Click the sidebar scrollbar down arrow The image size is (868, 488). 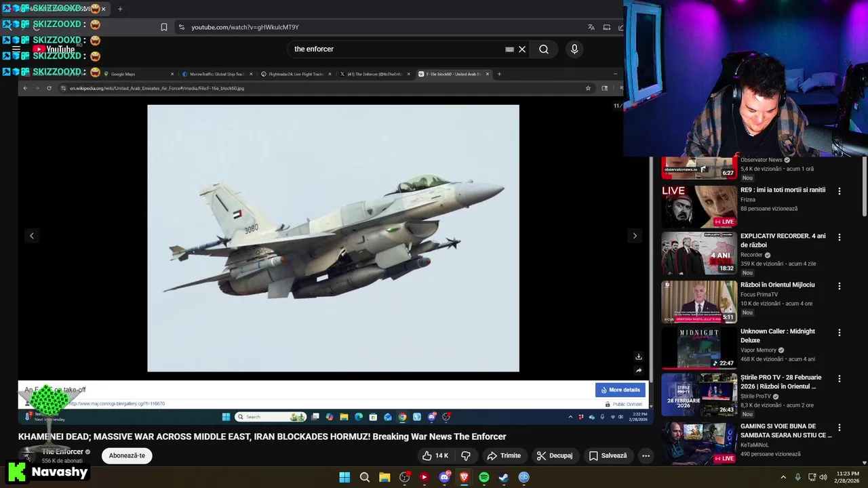pyautogui.click(x=864, y=462)
